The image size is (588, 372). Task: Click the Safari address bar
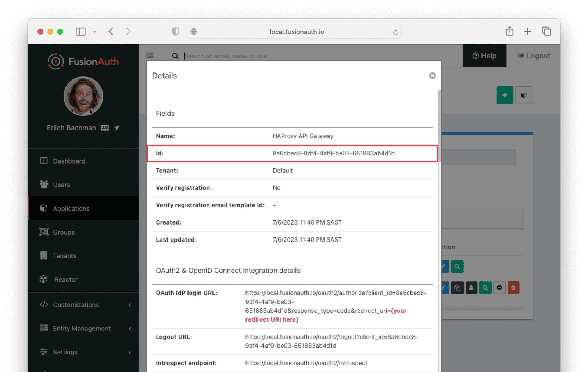pyautogui.click(x=294, y=32)
